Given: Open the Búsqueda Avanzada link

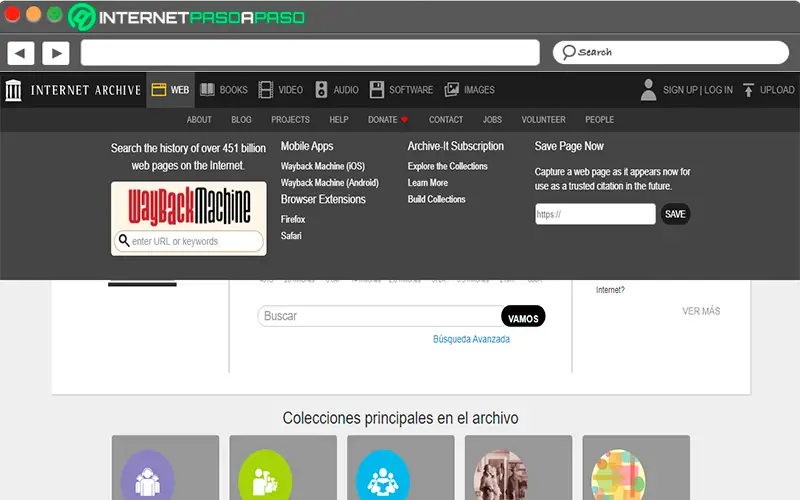Looking at the screenshot, I should (471, 339).
